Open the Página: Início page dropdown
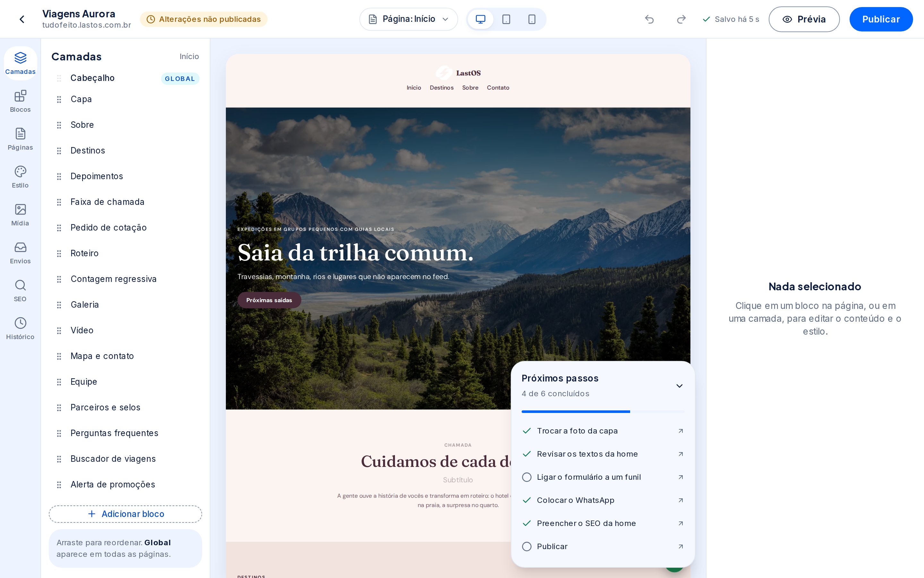This screenshot has width=924, height=578. 408,19
